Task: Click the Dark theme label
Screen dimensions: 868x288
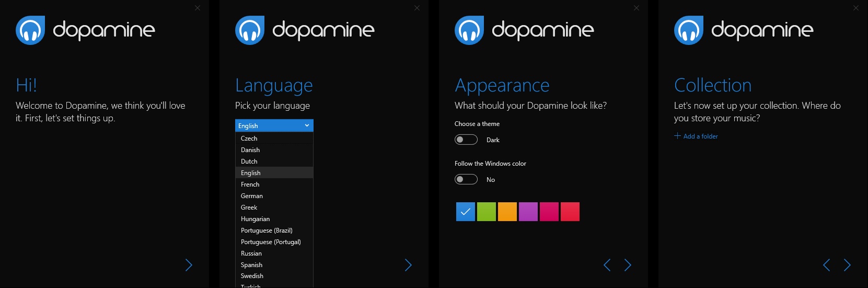Action: click(x=493, y=140)
